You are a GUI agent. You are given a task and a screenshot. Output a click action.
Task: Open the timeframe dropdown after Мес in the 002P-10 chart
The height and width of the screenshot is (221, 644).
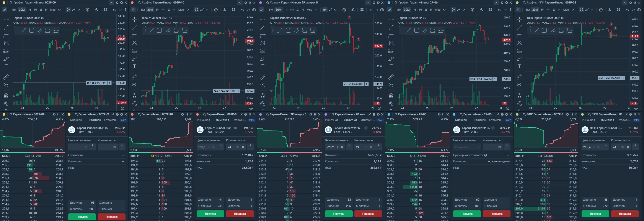(187, 10)
